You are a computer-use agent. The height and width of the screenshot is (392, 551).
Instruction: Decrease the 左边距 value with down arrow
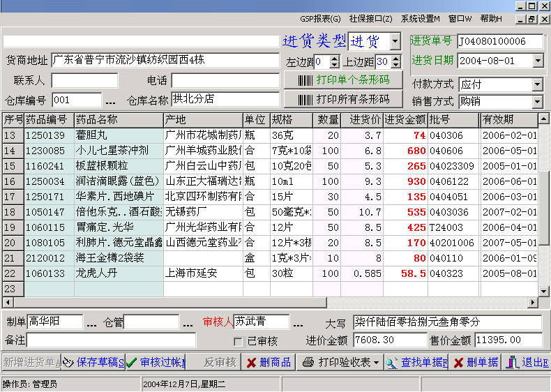pos(335,65)
